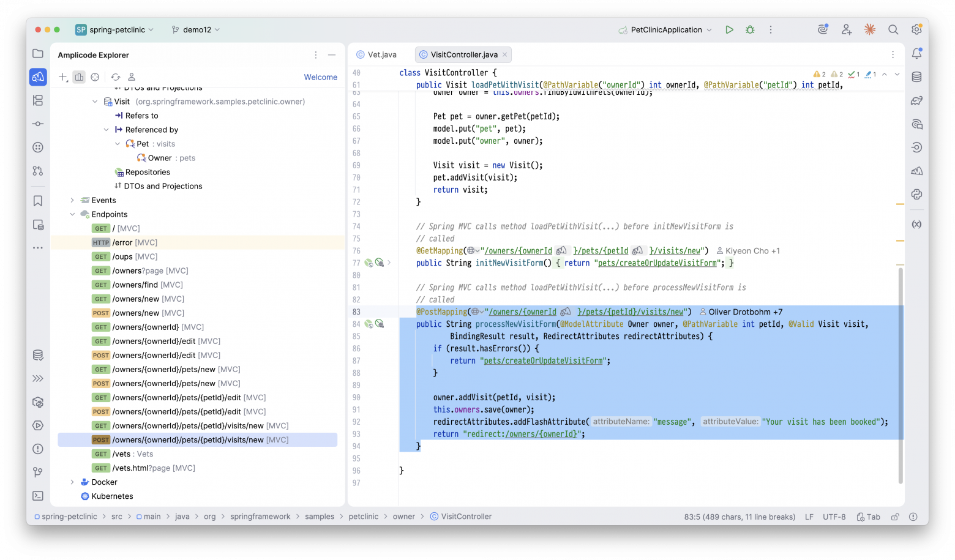
Task: Hide the Amplicode Explorer panel
Action: (x=332, y=55)
